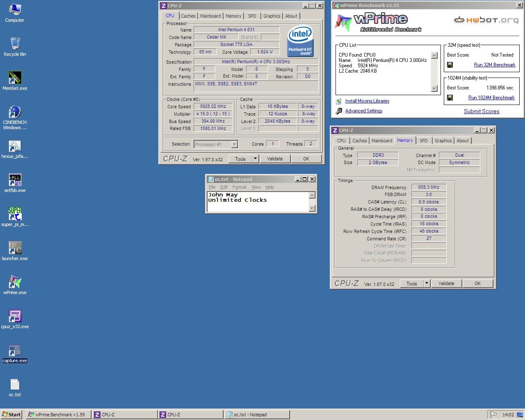Viewport: 525px width, 420px height.
Task: Open Tools dropdown arrow in CPU-Z CPU window
Action: point(255,159)
